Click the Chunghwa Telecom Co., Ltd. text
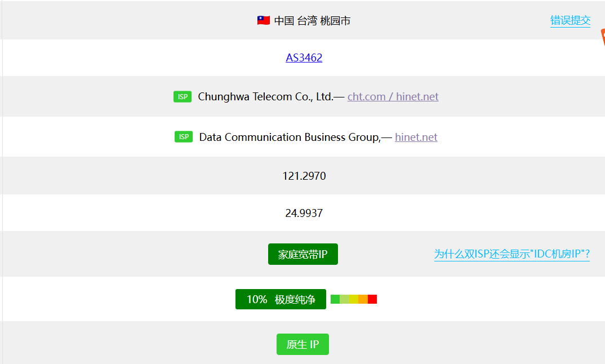 pyautogui.click(x=265, y=96)
